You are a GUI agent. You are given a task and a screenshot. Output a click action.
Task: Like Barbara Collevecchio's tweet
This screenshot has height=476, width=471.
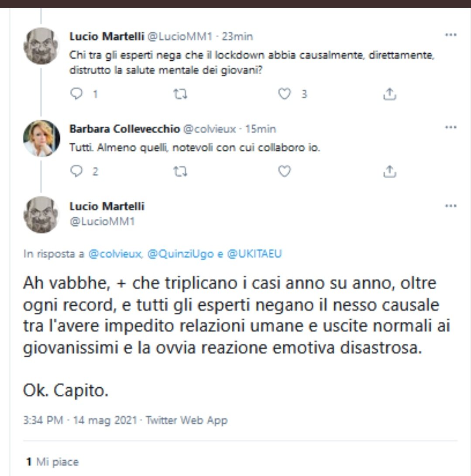click(x=285, y=172)
